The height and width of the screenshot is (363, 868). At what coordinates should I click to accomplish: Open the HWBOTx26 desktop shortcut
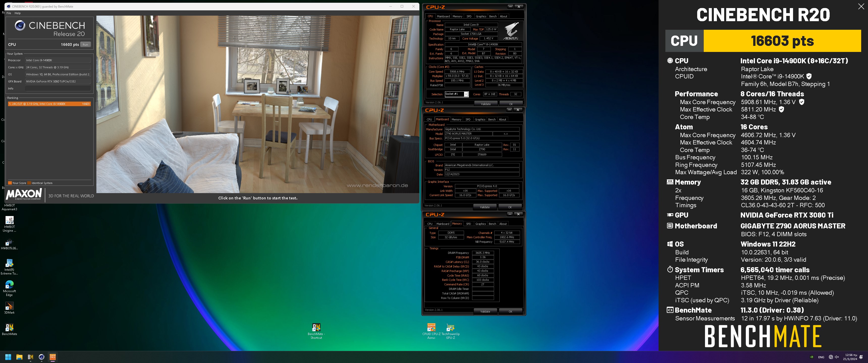point(9,245)
